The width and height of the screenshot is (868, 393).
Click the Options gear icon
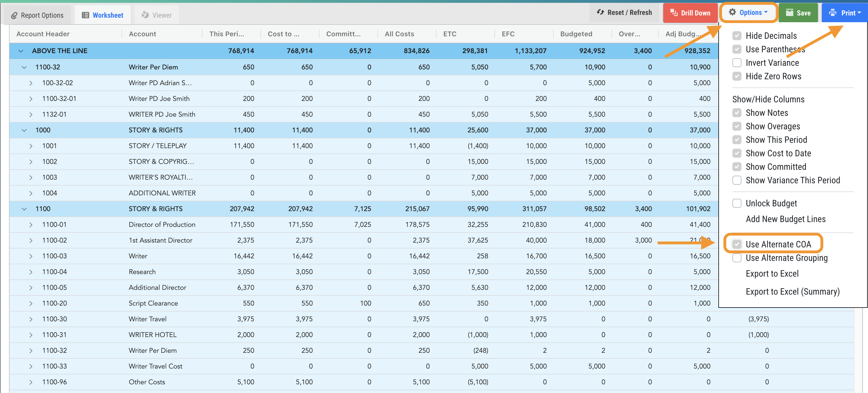point(732,12)
